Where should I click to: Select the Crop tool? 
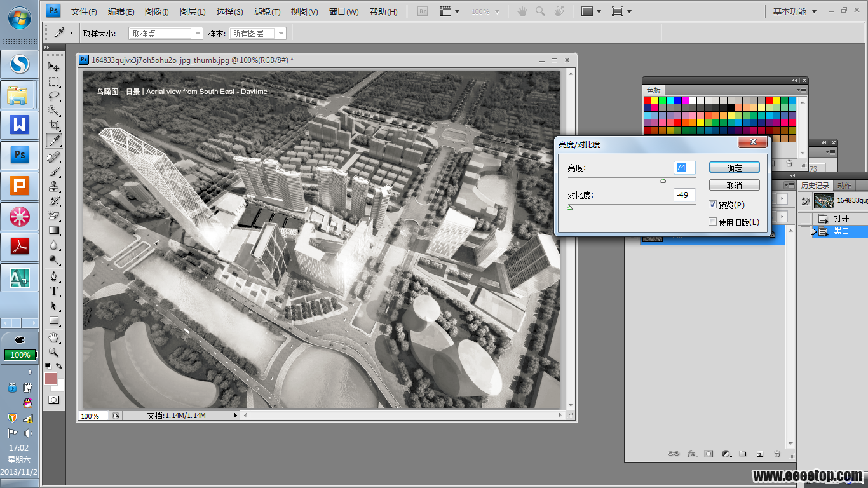[x=54, y=126]
